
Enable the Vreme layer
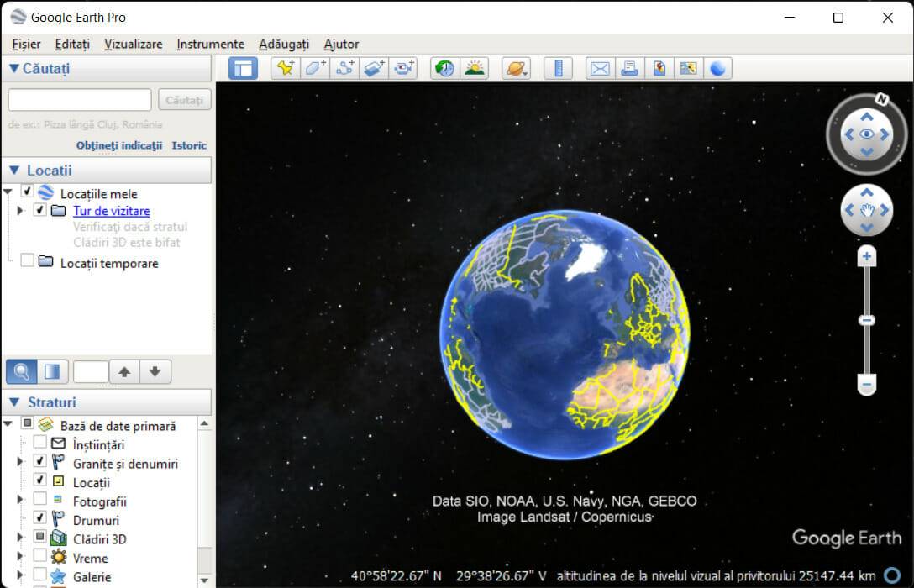point(39,557)
